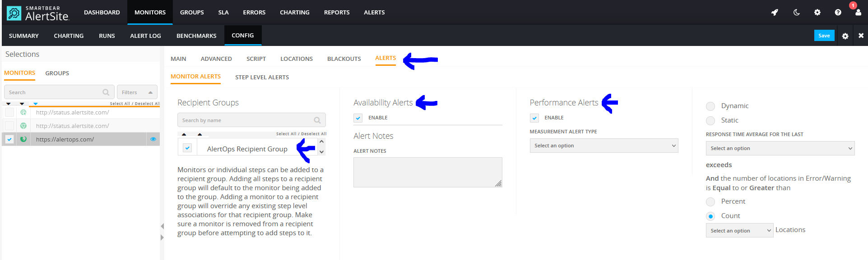Click the search magnifier in Recipient Groups
Viewport: 868px width, 260px height.
317,120
